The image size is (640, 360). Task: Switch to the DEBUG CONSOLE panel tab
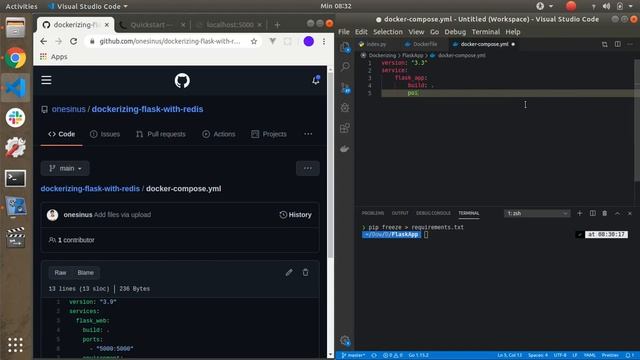(433, 213)
